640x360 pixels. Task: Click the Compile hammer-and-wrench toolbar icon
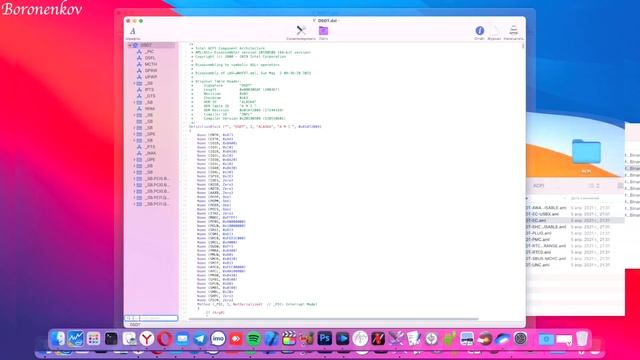[301, 31]
